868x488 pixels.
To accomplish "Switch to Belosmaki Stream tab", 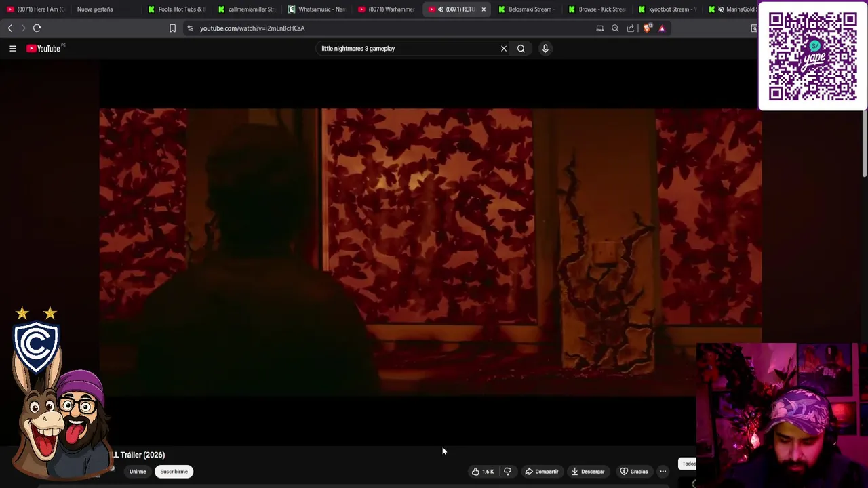I will 526,9.
